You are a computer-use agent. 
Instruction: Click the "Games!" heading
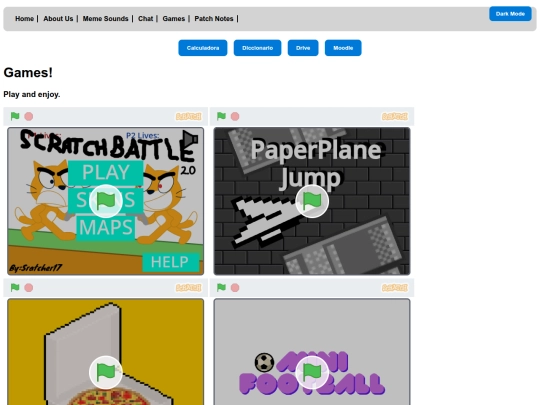tap(28, 73)
